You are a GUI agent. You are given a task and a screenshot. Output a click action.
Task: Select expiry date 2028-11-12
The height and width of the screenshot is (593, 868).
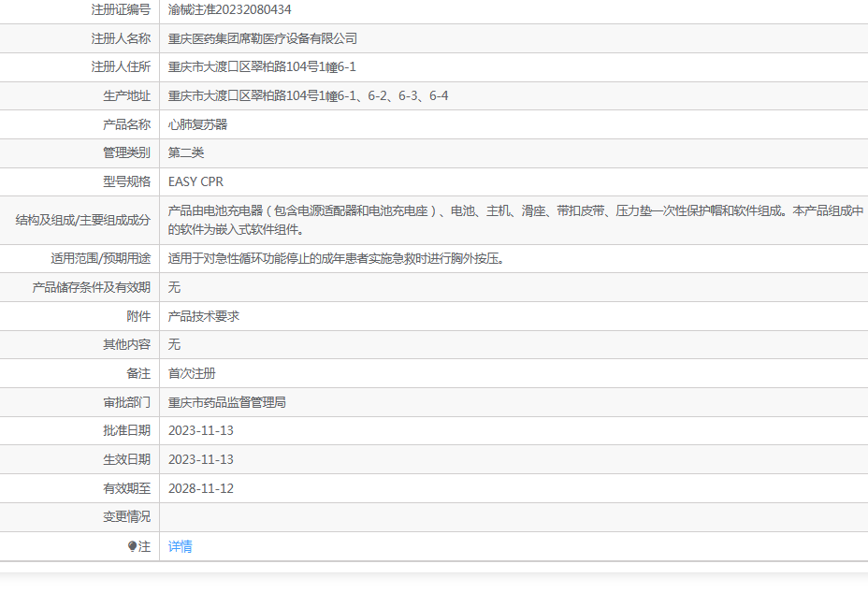click(x=201, y=488)
